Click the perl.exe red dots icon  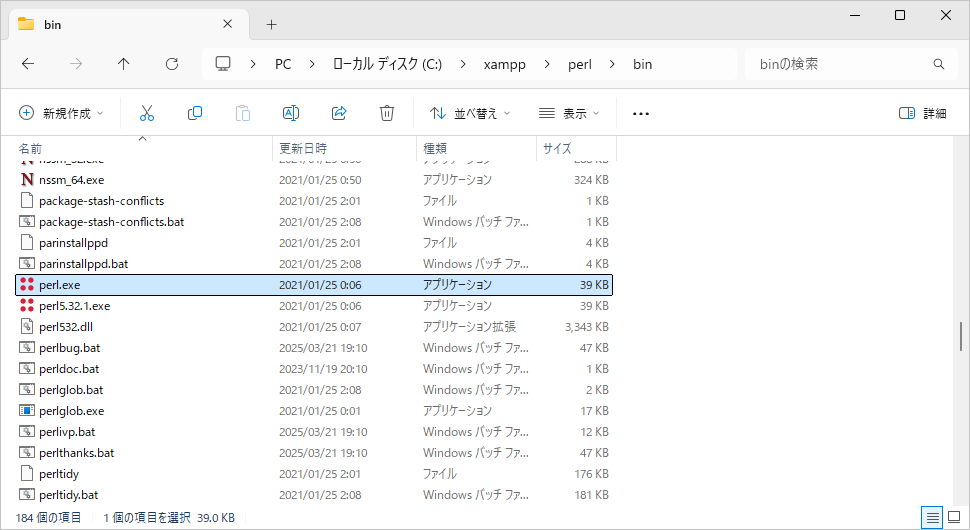pos(27,284)
